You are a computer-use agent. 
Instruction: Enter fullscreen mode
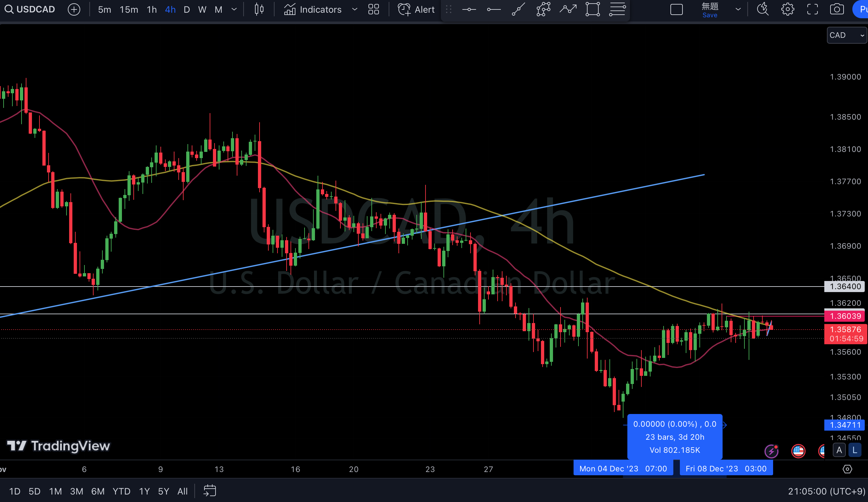pyautogui.click(x=812, y=9)
